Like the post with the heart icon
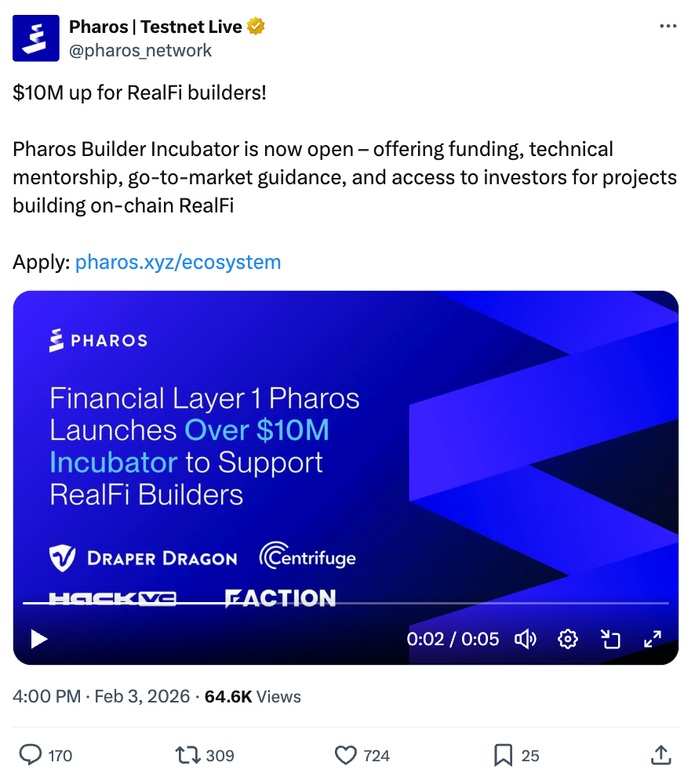684x784 pixels. pyautogui.click(x=346, y=755)
